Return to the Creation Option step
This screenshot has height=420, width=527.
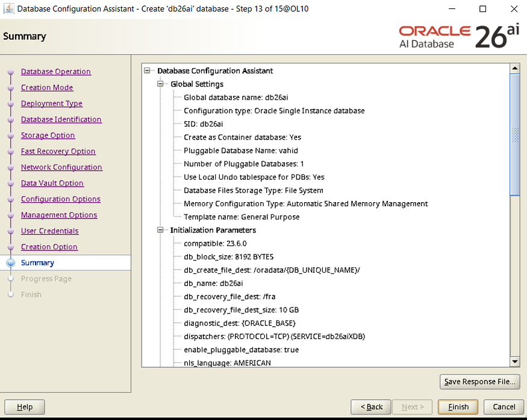(x=49, y=247)
